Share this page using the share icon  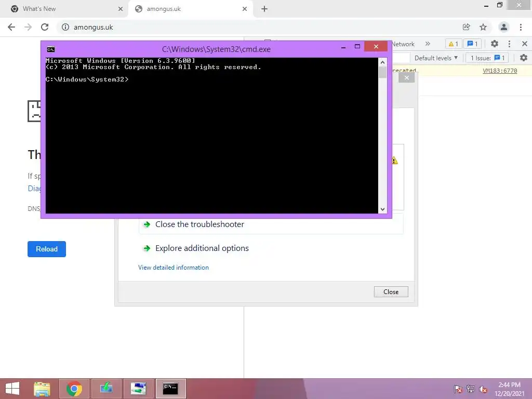point(466,27)
